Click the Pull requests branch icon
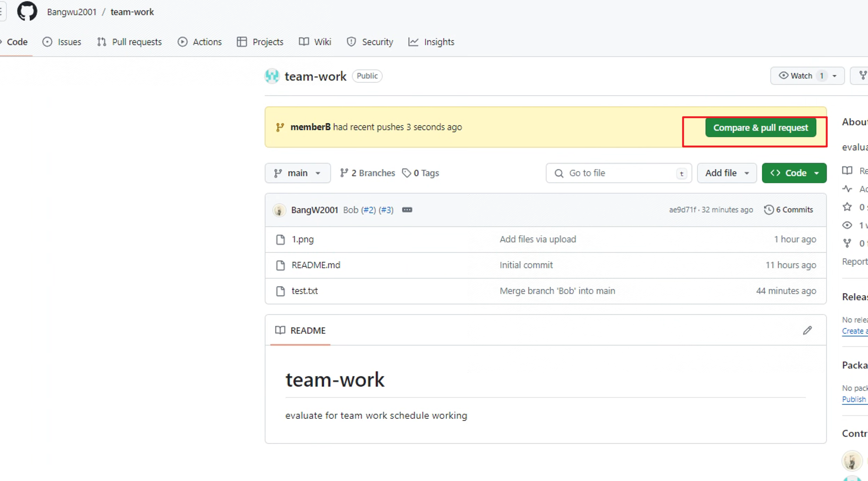The height and width of the screenshot is (481, 868). pos(102,42)
